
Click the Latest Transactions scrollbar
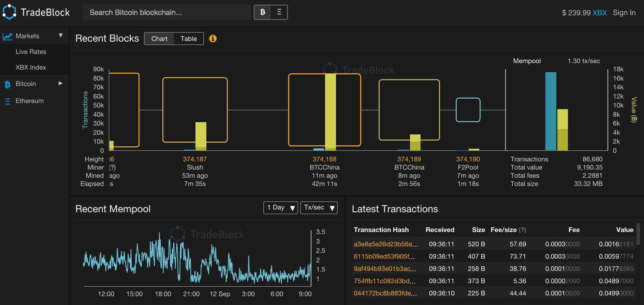coord(638,234)
